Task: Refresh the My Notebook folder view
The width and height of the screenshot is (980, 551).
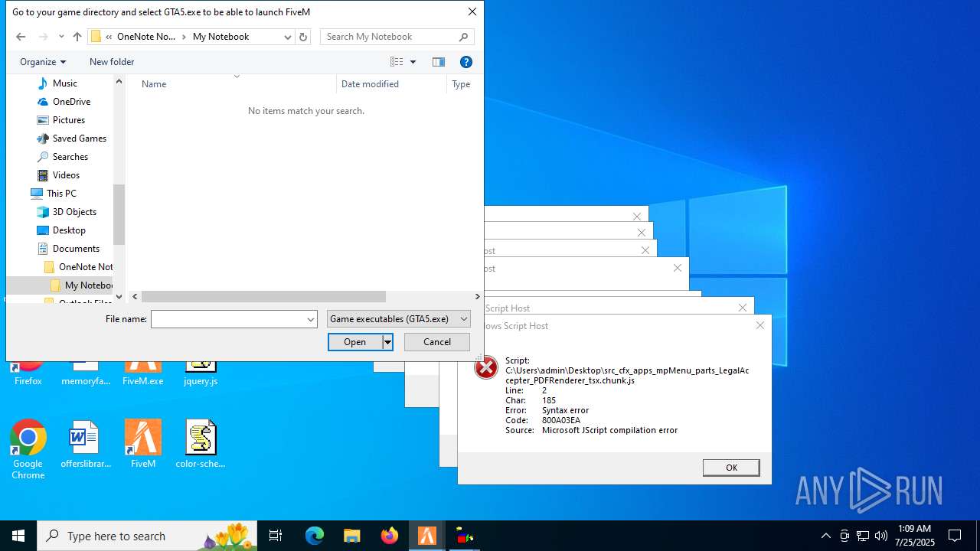Action: coord(303,37)
